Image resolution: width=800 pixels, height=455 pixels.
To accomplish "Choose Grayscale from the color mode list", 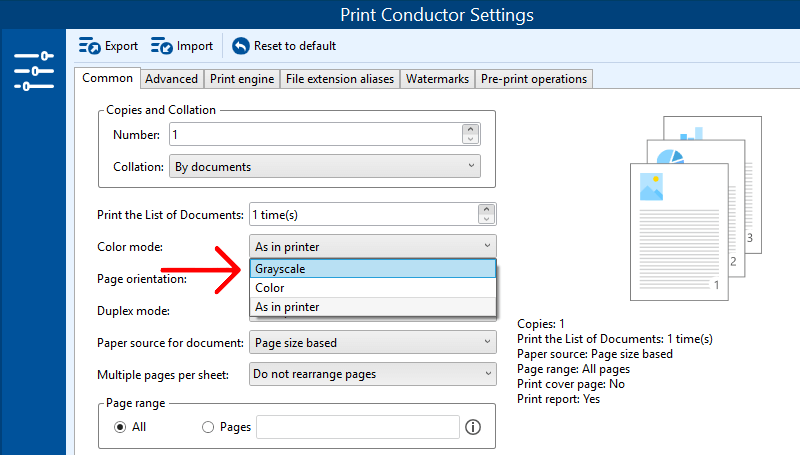I will pyautogui.click(x=373, y=269).
